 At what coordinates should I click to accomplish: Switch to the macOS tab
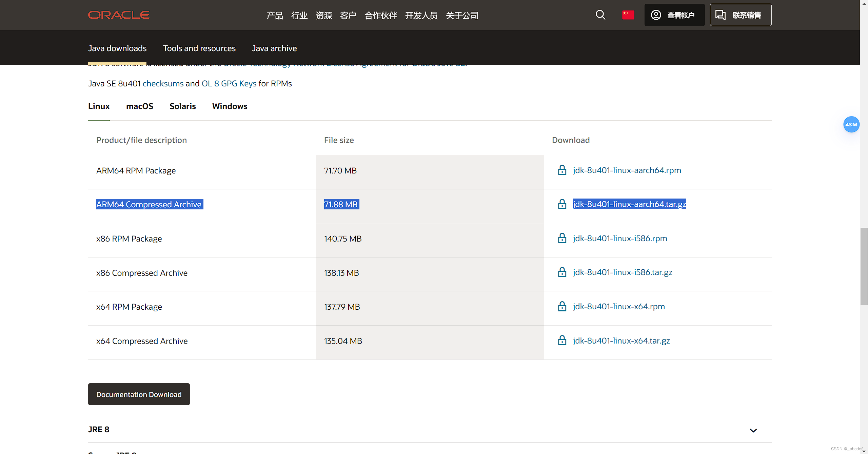point(139,106)
